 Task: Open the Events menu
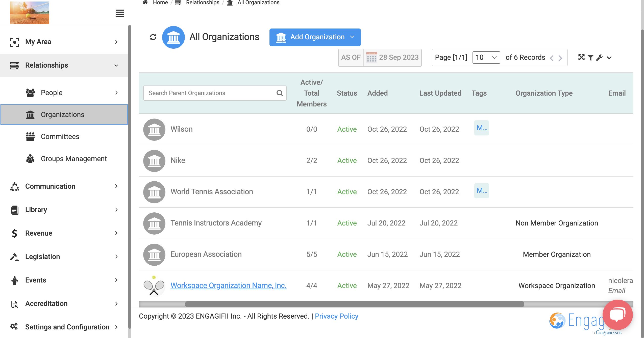pyautogui.click(x=64, y=280)
